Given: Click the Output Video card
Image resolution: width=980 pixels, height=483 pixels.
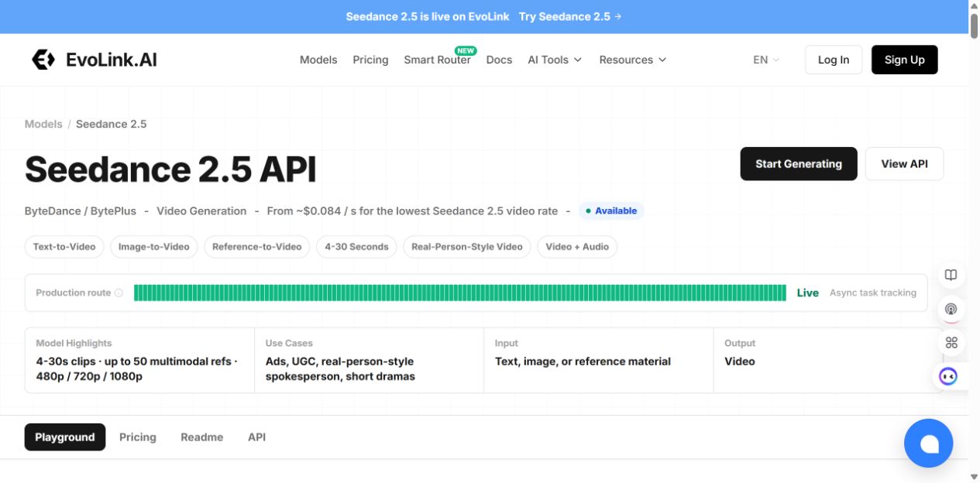Looking at the screenshot, I should (827, 361).
